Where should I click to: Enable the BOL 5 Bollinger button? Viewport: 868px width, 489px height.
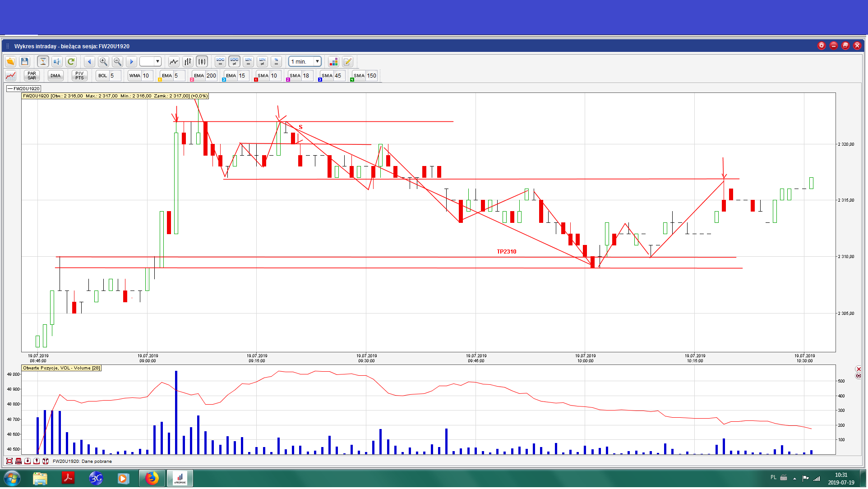tap(103, 76)
